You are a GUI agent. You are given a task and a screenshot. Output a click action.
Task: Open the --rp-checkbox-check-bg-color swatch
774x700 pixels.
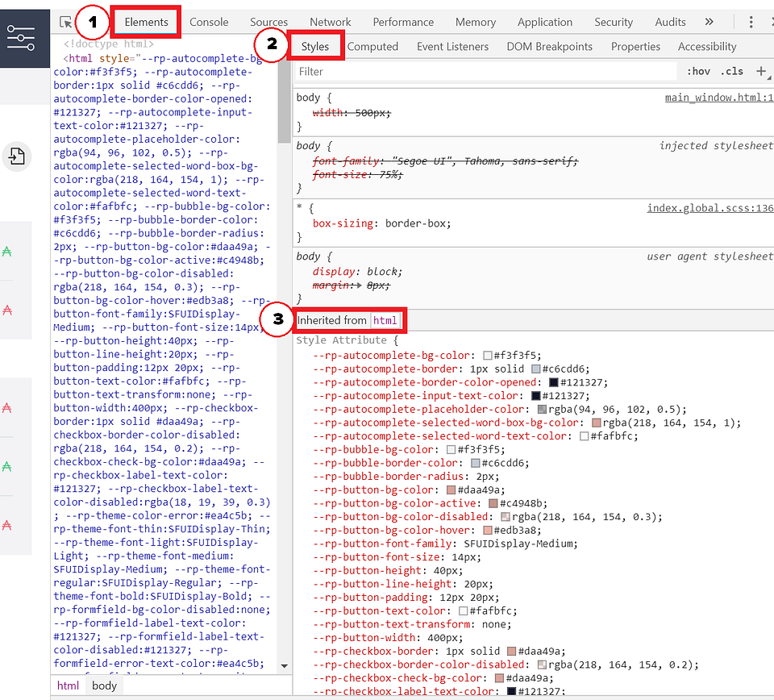pyautogui.click(x=500, y=678)
